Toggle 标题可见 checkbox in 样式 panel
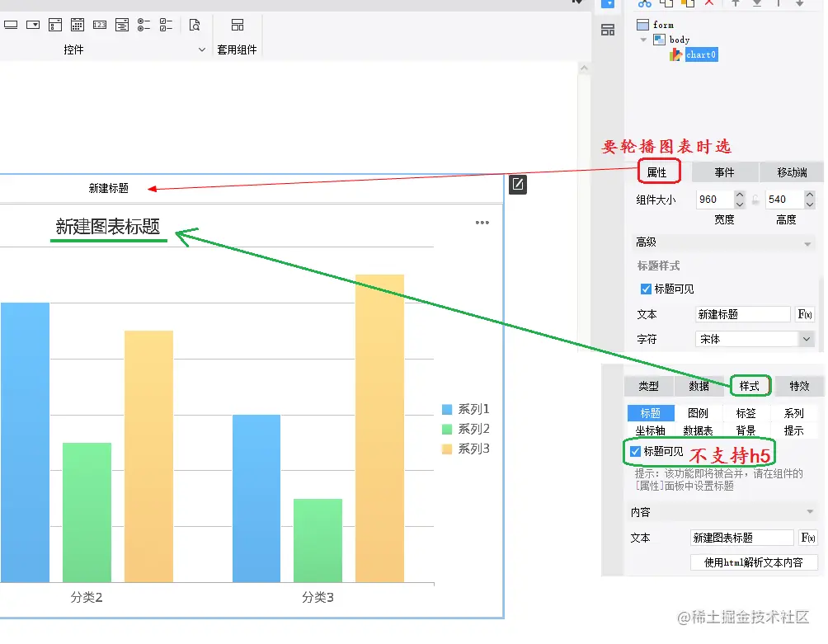Image resolution: width=828 pixels, height=644 pixels. pyautogui.click(x=635, y=451)
